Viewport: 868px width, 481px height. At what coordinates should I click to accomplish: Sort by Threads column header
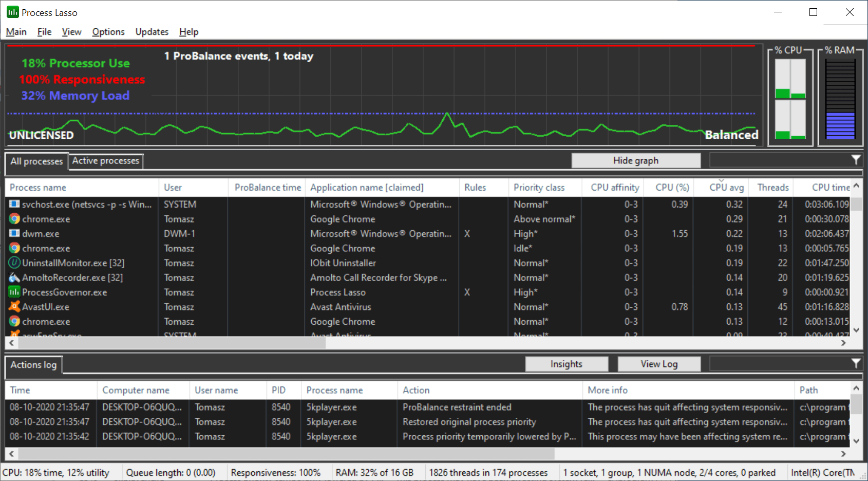771,188
